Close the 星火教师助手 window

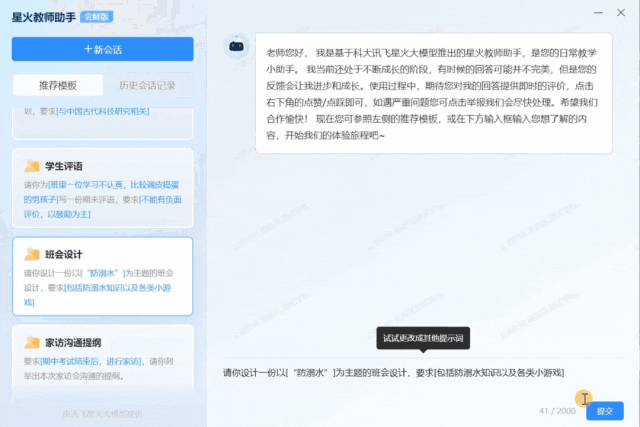coord(621,13)
